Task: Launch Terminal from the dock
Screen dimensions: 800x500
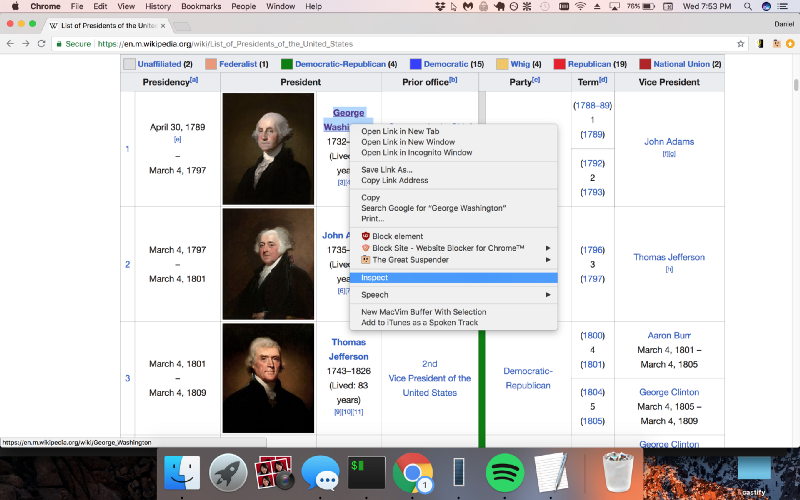Action: [366, 473]
